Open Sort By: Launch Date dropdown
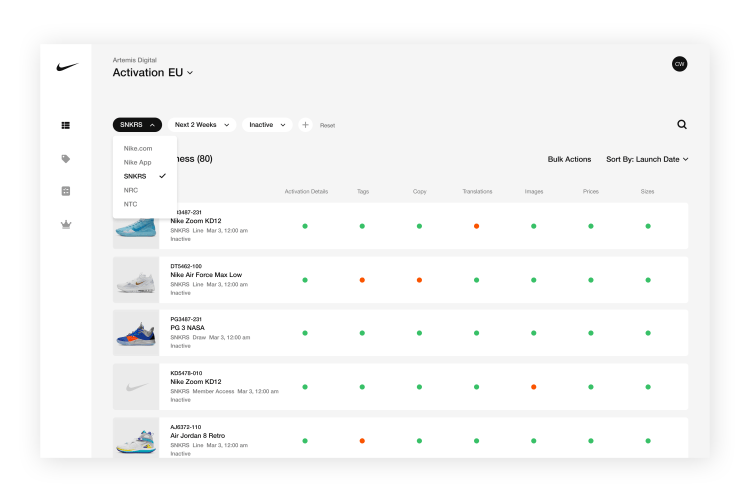 (x=647, y=159)
